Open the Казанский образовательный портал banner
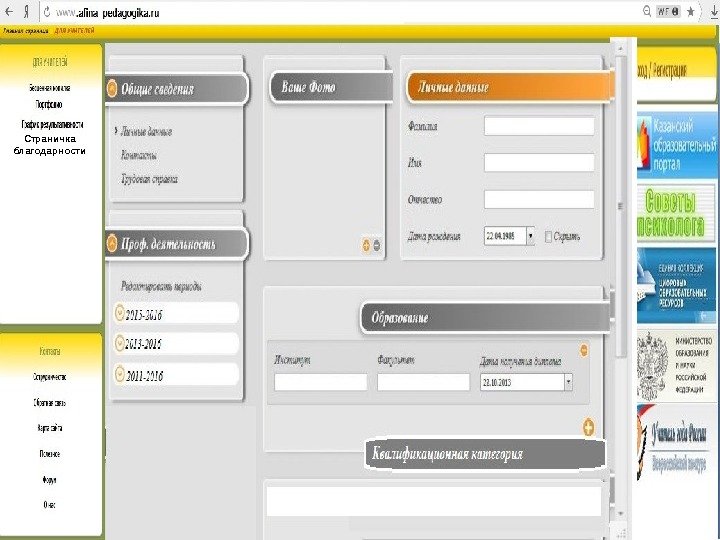The image size is (720, 540). click(x=677, y=145)
